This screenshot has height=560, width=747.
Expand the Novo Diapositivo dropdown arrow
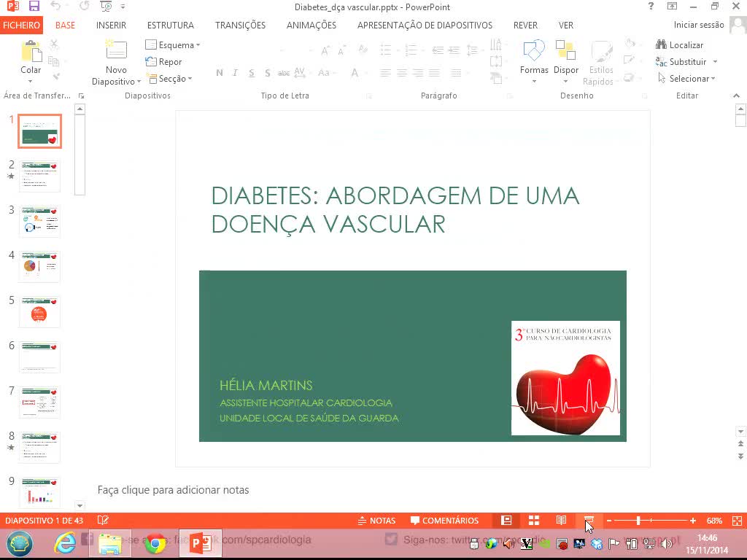pyautogui.click(x=139, y=82)
